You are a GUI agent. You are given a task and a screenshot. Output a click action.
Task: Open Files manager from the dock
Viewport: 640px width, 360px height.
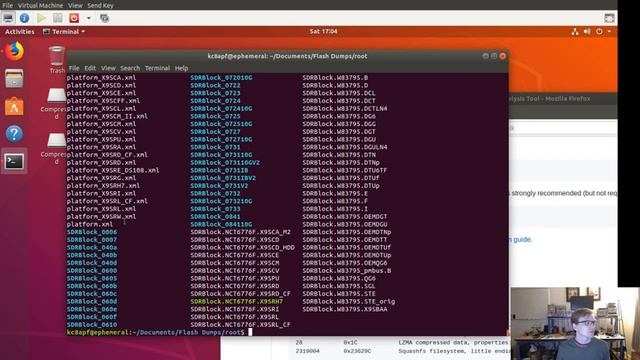[x=14, y=78]
